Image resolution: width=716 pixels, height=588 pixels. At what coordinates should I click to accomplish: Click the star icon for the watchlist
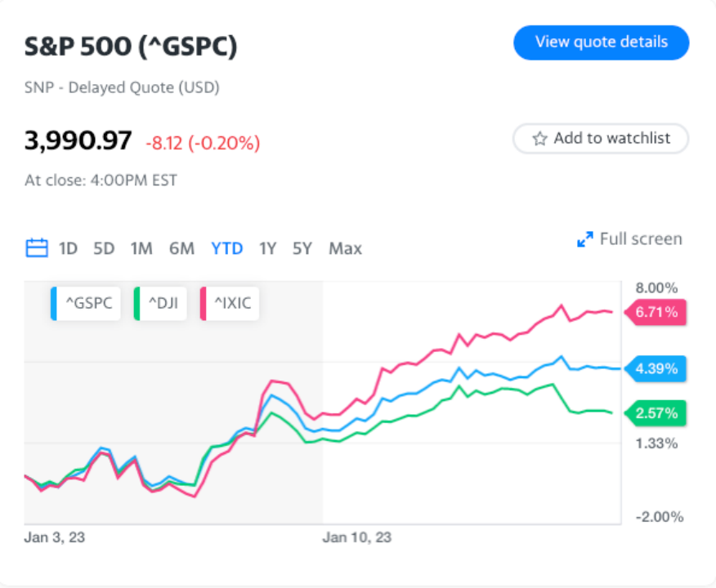[x=539, y=139]
